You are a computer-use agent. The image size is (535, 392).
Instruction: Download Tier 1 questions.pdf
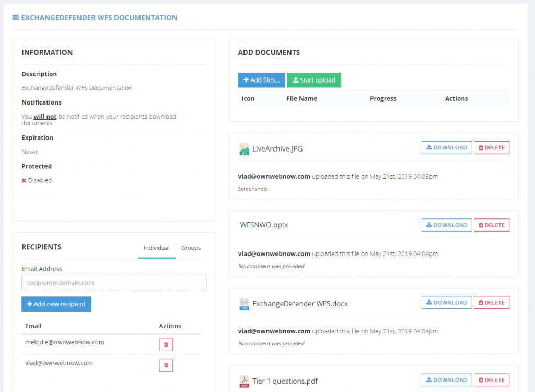[x=447, y=379]
